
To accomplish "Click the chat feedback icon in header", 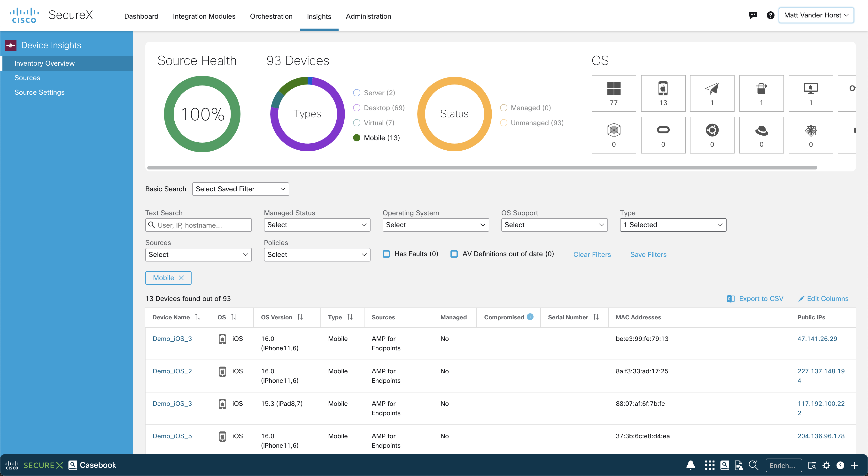I will 753,15.
